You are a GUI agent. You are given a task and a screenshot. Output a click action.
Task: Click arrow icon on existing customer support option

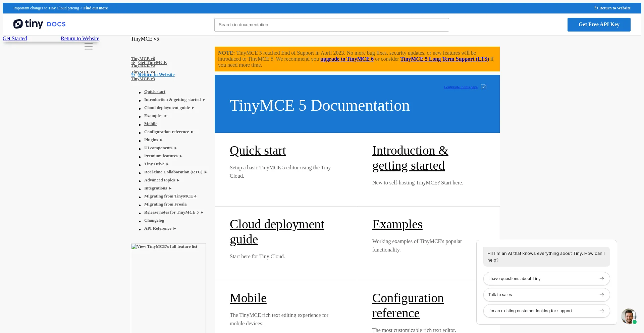[602, 311]
